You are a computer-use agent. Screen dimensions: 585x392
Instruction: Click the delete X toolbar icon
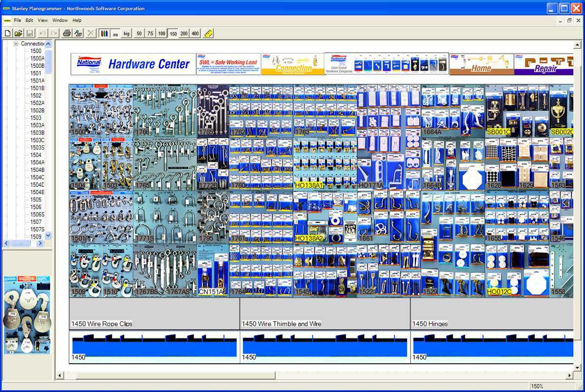(x=91, y=33)
